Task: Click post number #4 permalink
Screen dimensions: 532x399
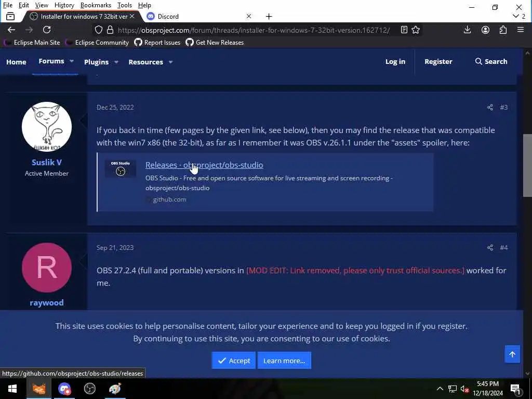Action: coord(503,248)
